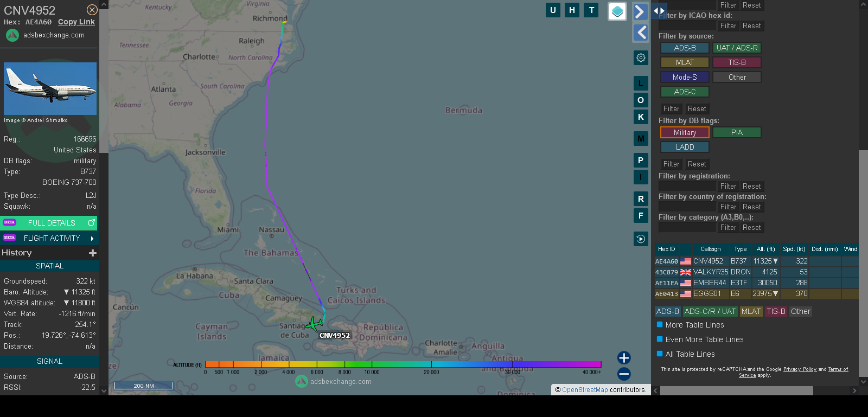
Task: Toggle Mode-S source filter
Action: click(685, 77)
